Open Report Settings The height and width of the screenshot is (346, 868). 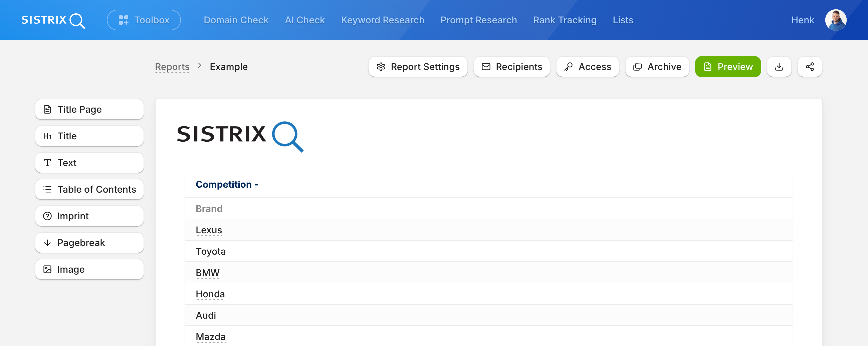(418, 67)
